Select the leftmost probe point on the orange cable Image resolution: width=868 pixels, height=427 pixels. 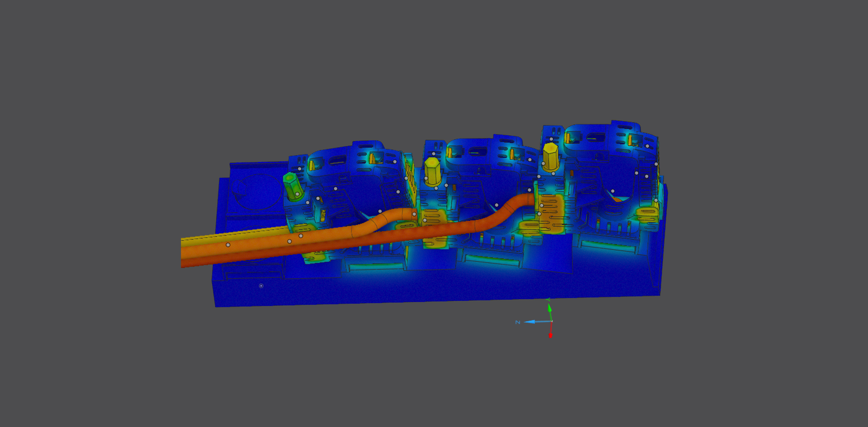(x=228, y=245)
